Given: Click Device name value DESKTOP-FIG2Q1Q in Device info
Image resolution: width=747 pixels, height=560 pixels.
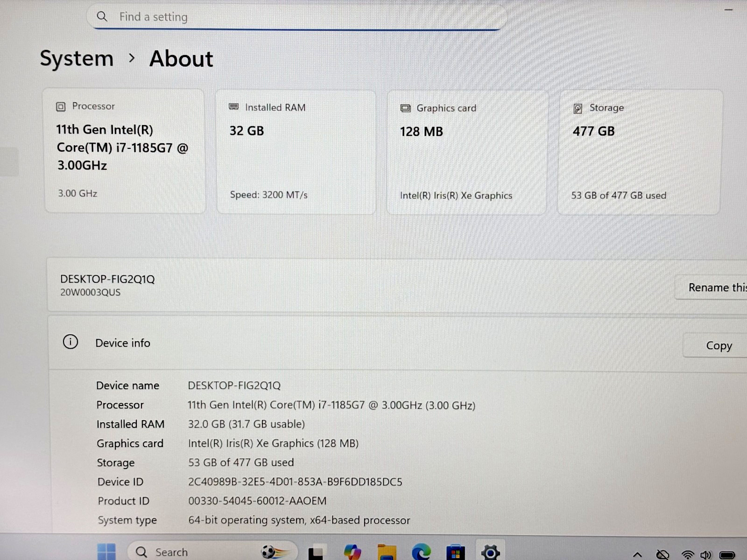Looking at the screenshot, I should (234, 385).
